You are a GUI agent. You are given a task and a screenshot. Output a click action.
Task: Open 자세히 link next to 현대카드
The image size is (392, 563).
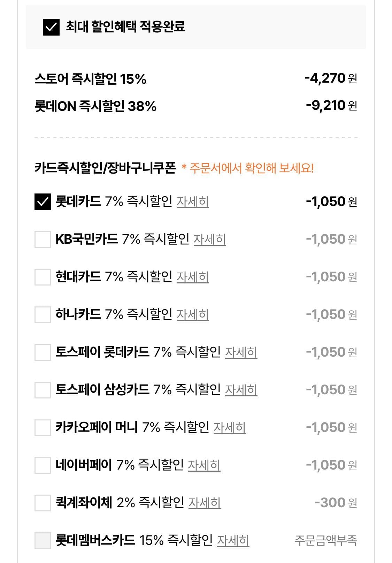coord(193,277)
